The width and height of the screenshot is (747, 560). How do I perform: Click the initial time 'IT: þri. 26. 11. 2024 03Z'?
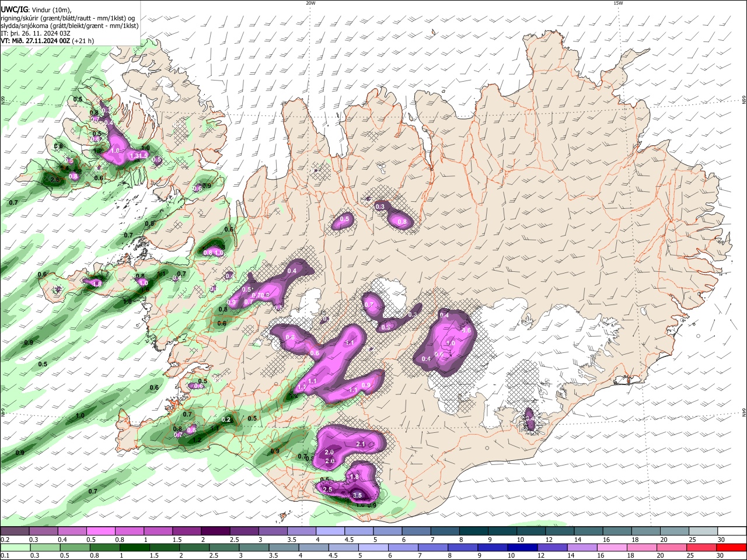(35, 33)
